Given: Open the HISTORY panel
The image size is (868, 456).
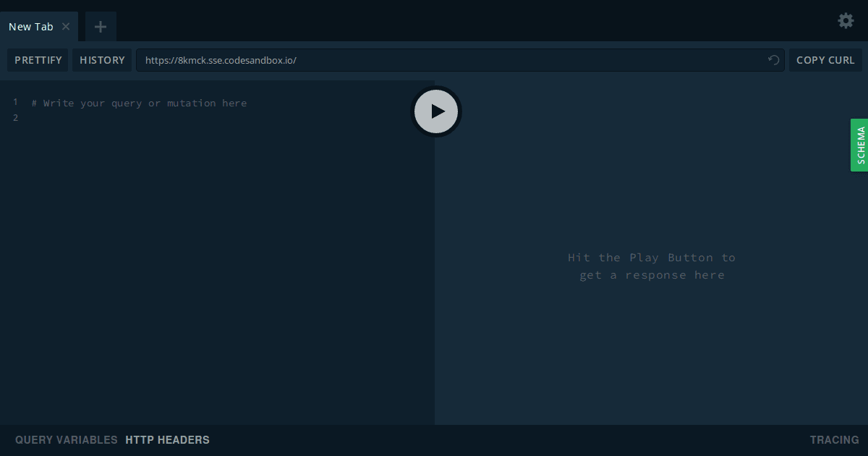Looking at the screenshot, I should [x=102, y=60].
